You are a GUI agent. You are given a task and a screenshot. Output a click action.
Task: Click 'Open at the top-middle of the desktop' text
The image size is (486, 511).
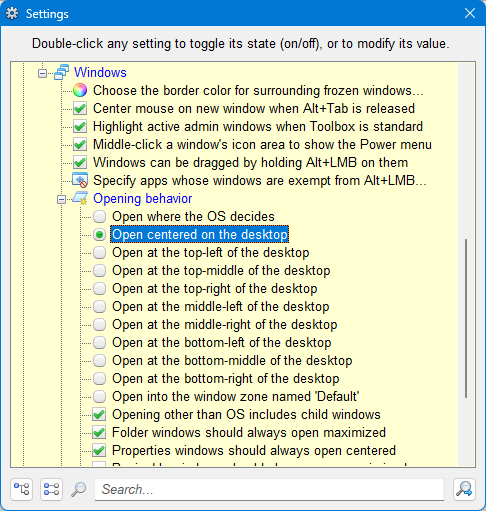[221, 270]
